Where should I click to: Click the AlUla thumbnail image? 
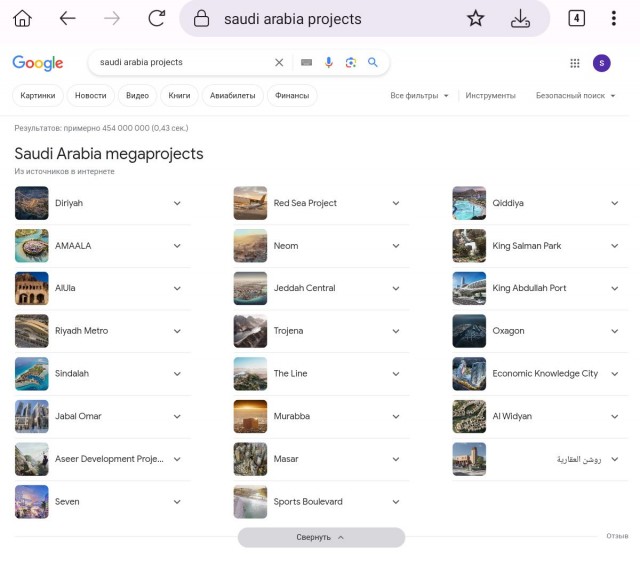pyautogui.click(x=31, y=288)
